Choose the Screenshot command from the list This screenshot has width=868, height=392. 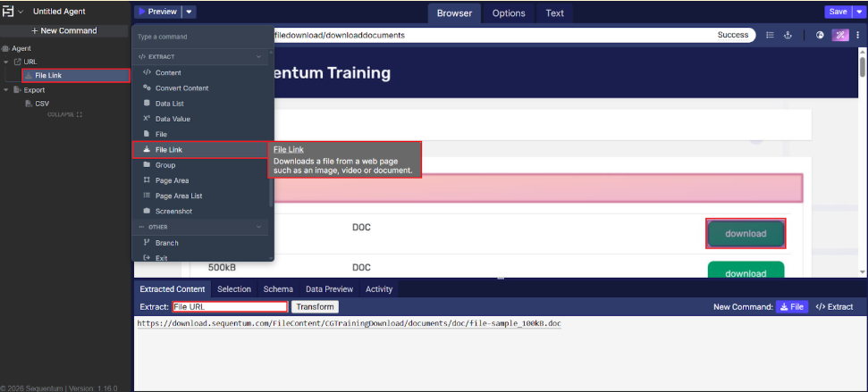(x=173, y=212)
